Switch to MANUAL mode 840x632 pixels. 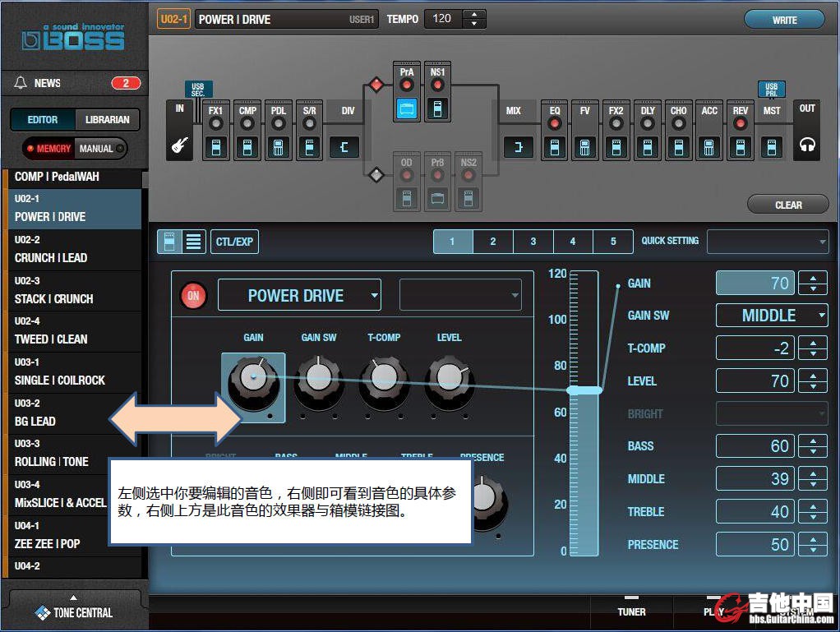point(101,149)
